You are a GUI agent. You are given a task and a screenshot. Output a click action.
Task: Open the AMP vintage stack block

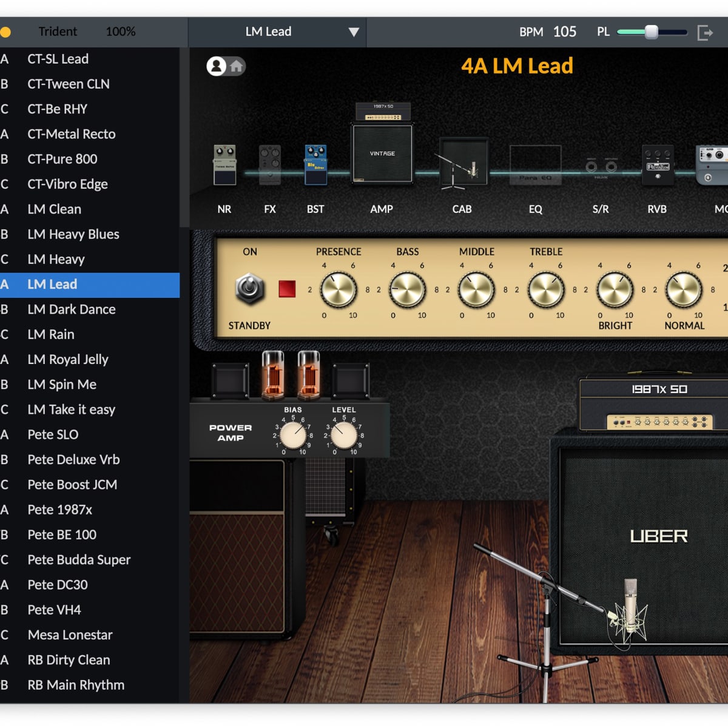382,152
